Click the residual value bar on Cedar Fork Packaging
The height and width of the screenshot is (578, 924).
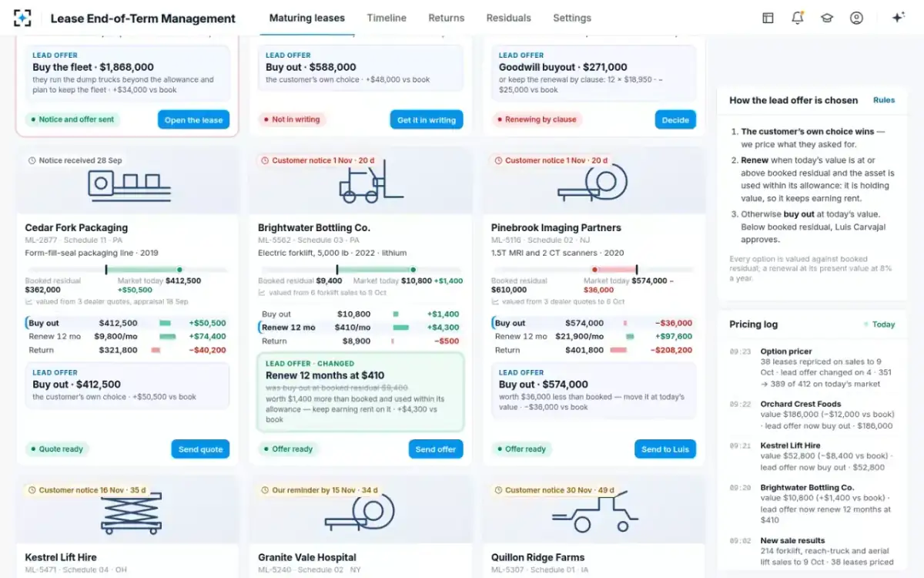click(x=127, y=270)
